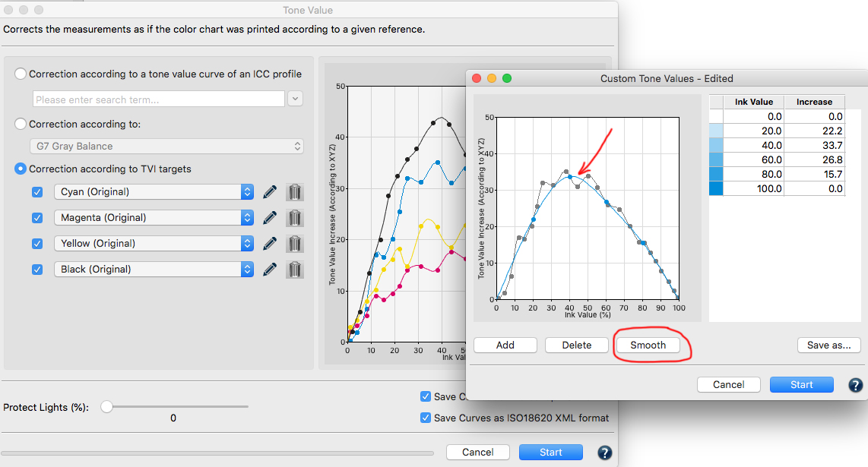868x467 pixels.
Task: Select the Increase cell 22.2
Action: [814, 131]
